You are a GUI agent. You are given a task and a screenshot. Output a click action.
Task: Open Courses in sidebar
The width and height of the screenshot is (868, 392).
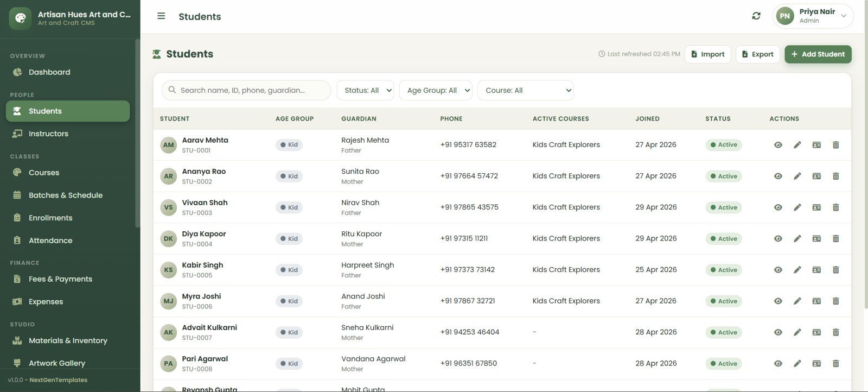coord(68,173)
